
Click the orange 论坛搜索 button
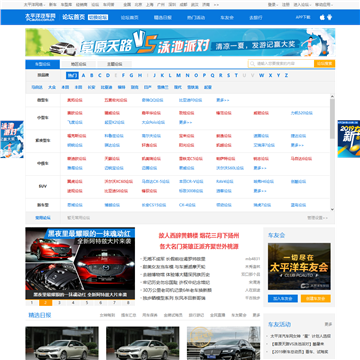point(324,64)
